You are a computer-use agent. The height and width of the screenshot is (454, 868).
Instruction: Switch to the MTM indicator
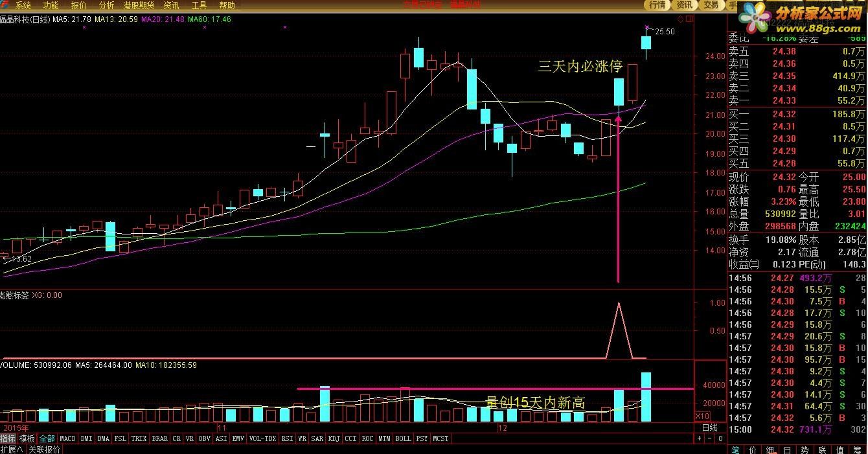[384, 438]
